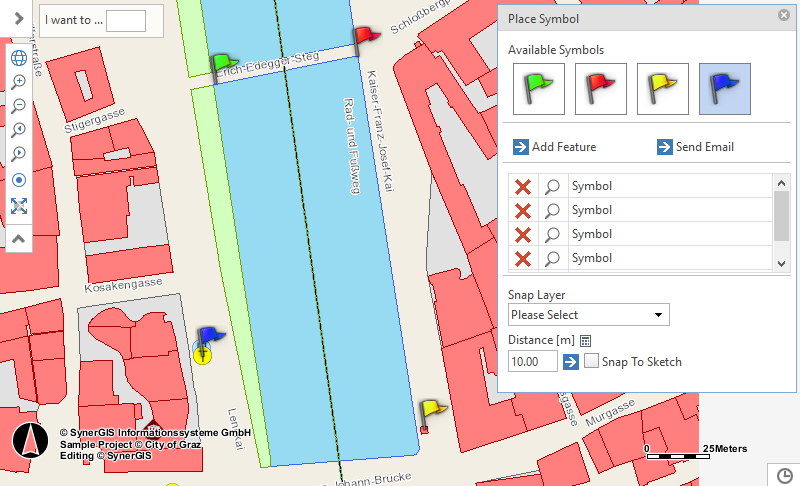Click the Send Email button

coord(695,147)
